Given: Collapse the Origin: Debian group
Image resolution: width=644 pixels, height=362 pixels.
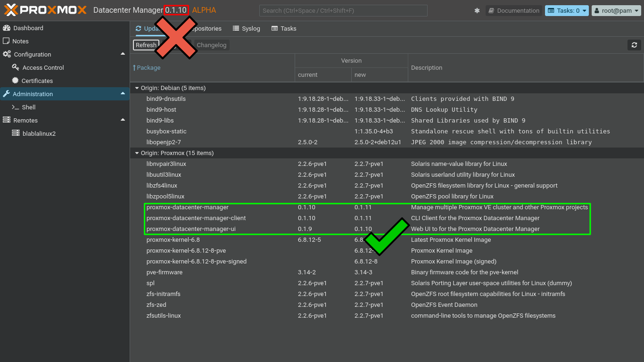Looking at the screenshot, I should click(x=137, y=88).
